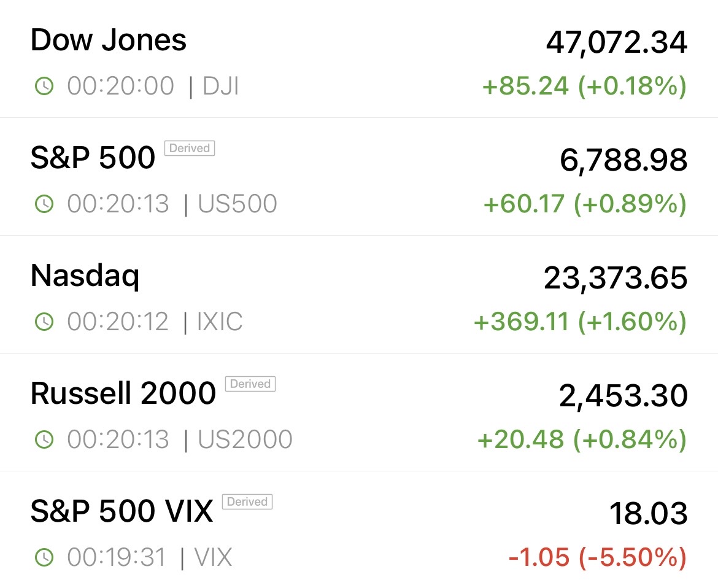The image size is (718, 588).
Task: Click the Derived badge next to Russell 2000
Action: 250,384
